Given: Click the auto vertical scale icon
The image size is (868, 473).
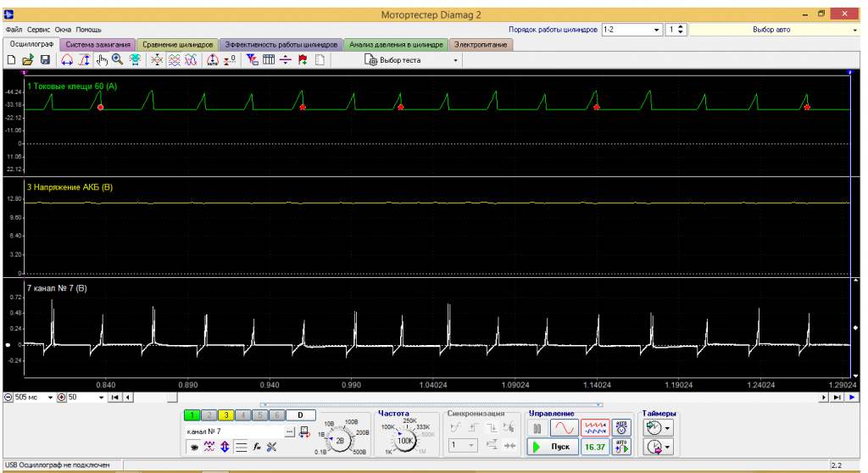Looking at the screenshot, I should pyautogui.click(x=213, y=60).
